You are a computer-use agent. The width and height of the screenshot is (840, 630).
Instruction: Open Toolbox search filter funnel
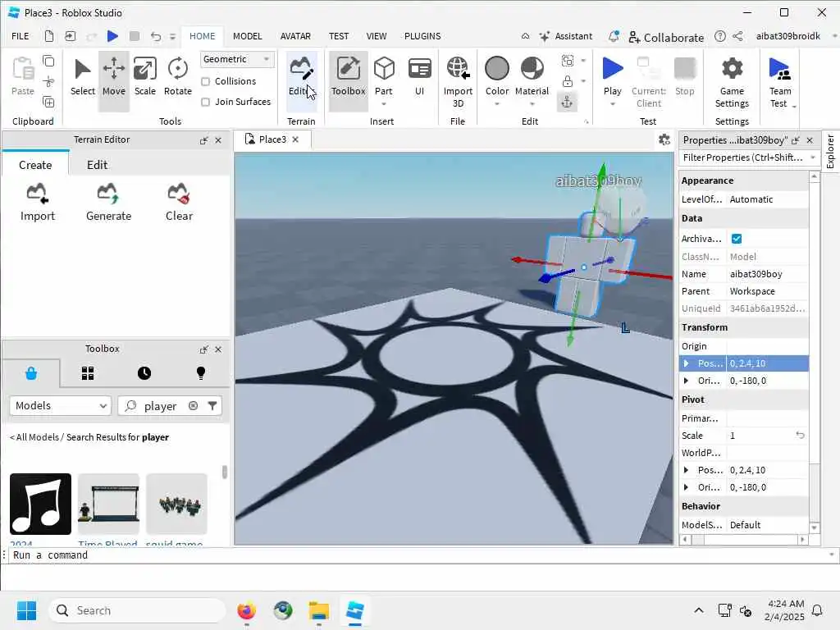point(212,406)
